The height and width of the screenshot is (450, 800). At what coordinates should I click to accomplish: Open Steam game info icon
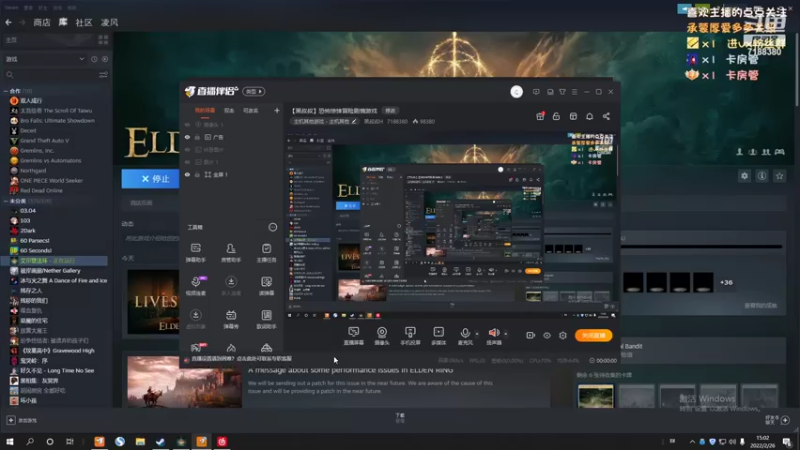click(762, 176)
